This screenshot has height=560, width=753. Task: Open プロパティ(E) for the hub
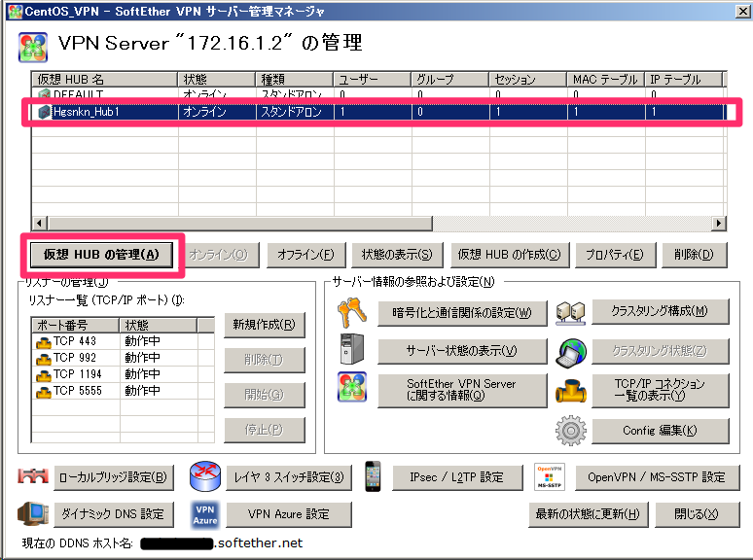[614, 255]
